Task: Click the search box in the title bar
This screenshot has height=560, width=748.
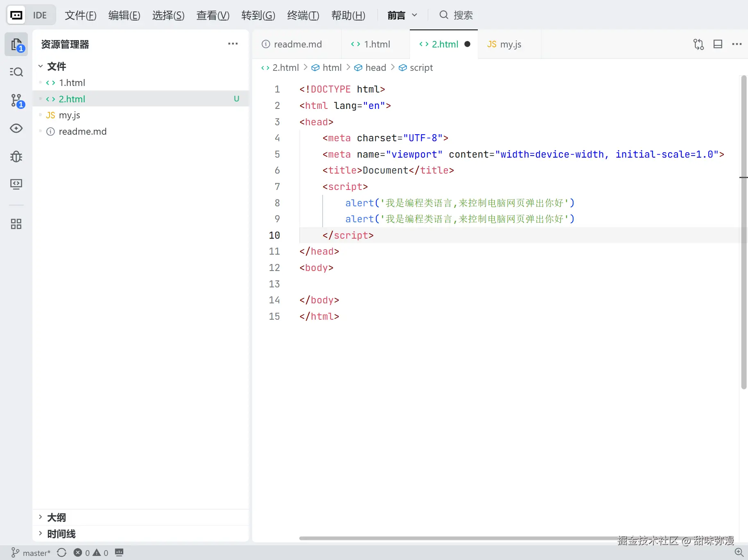Action: (456, 15)
